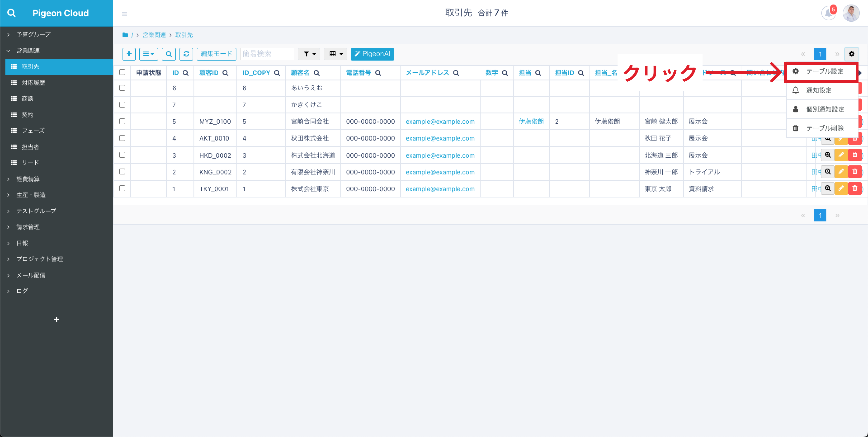
Task: Click the 編集モード button
Action: [x=216, y=54]
